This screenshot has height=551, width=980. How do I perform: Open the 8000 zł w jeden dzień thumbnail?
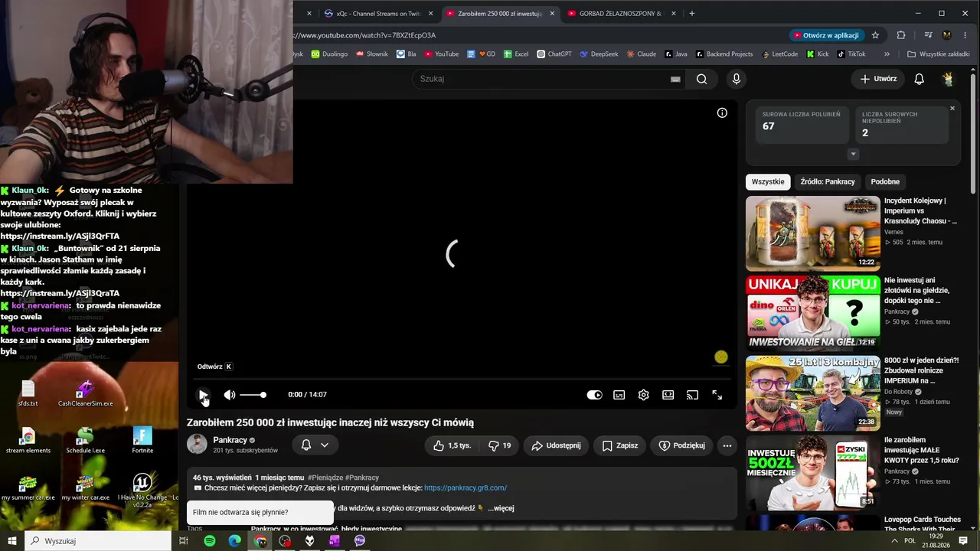813,393
